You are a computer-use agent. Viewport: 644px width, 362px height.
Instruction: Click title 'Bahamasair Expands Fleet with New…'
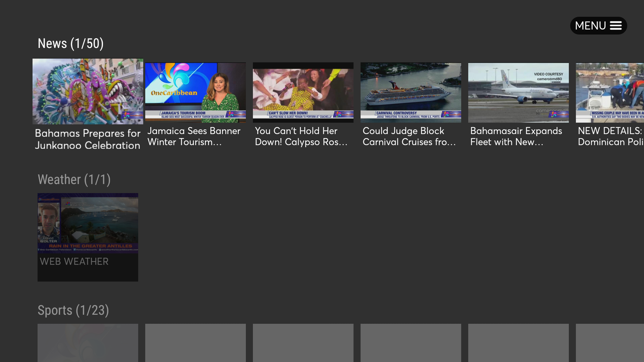coord(516,136)
